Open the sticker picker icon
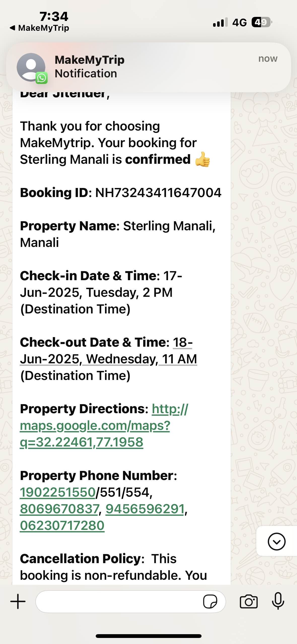297x644 pixels. click(210, 602)
